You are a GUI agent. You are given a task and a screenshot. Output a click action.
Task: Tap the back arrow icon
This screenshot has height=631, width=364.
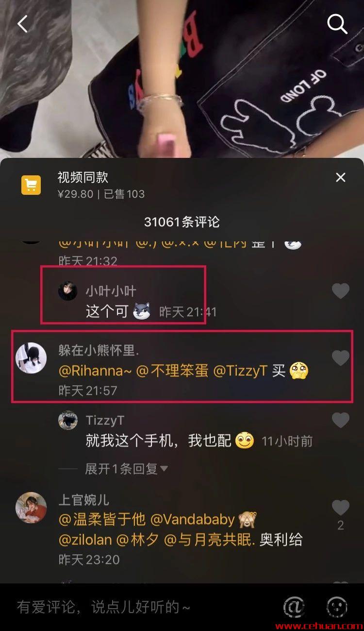(x=22, y=23)
